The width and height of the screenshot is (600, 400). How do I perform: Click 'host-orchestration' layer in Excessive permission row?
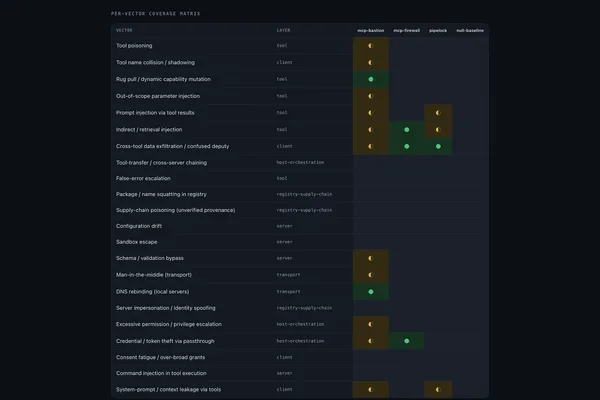point(300,324)
